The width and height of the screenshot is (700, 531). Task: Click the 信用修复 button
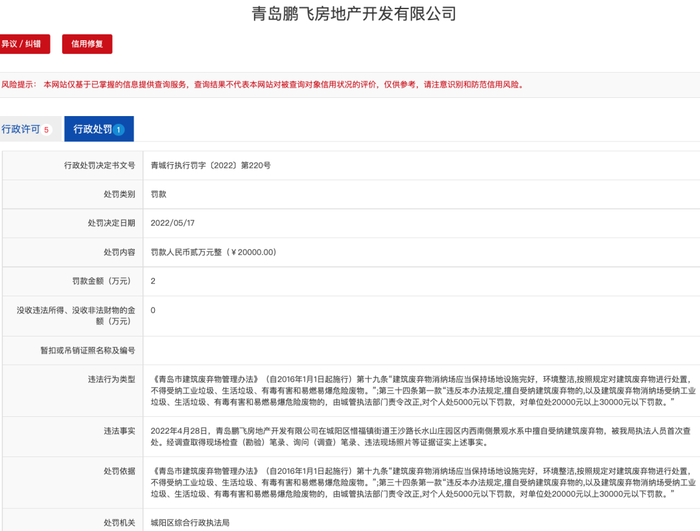(87, 44)
